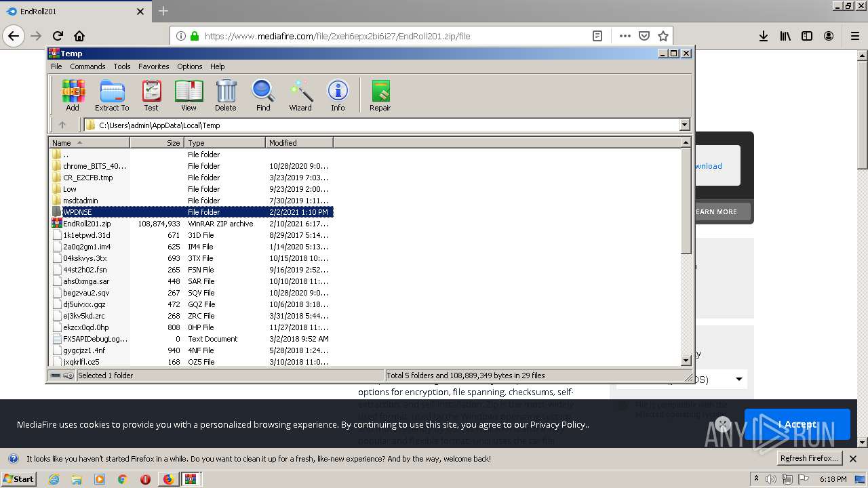Save page to Pocket icon
The height and width of the screenshot is (488, 868).
tap(644, 36)
